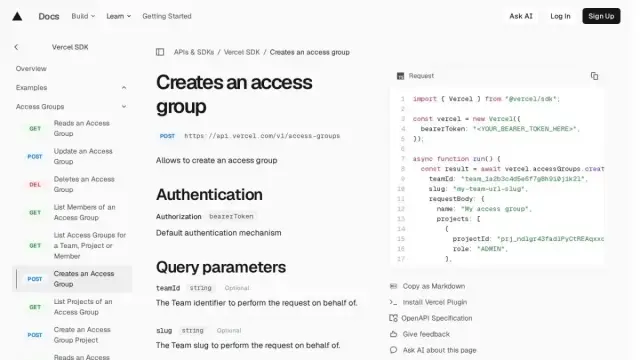Click the Give feedback thumbs-up icon

[393, 334]
